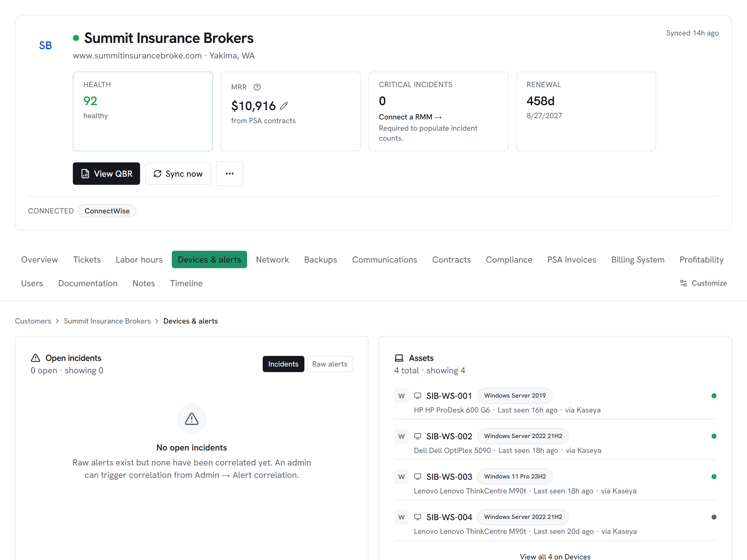Click SIB-WS-004's Windows Server 2022 21H2 tag

[x=523, y=517]
